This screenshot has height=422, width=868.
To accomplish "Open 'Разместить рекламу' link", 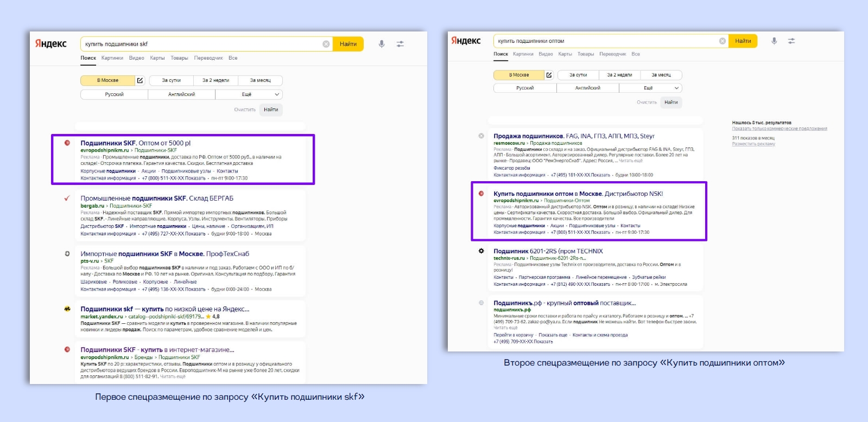I will pos(753,144).
